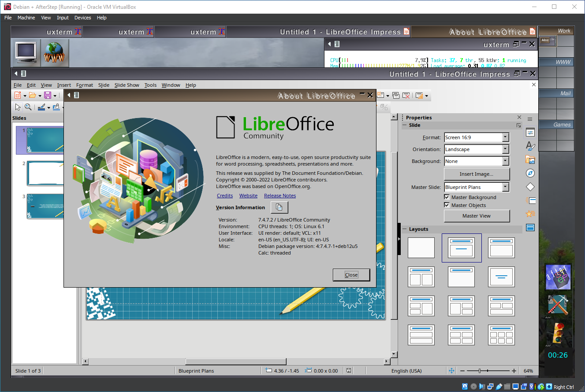Viewport: 585px width, 392px height.
Task: Copy version information with the clipboard icon
Action: tap(279, 207)
